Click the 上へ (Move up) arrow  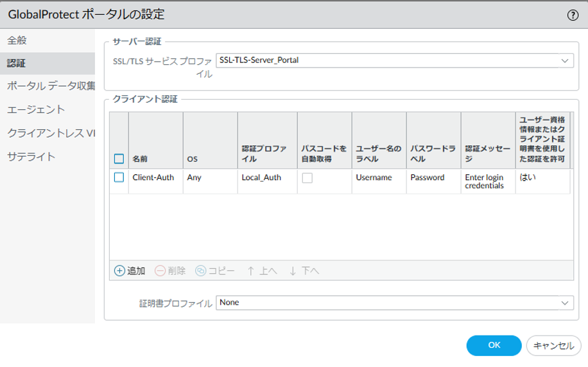(x=251, y=271)
